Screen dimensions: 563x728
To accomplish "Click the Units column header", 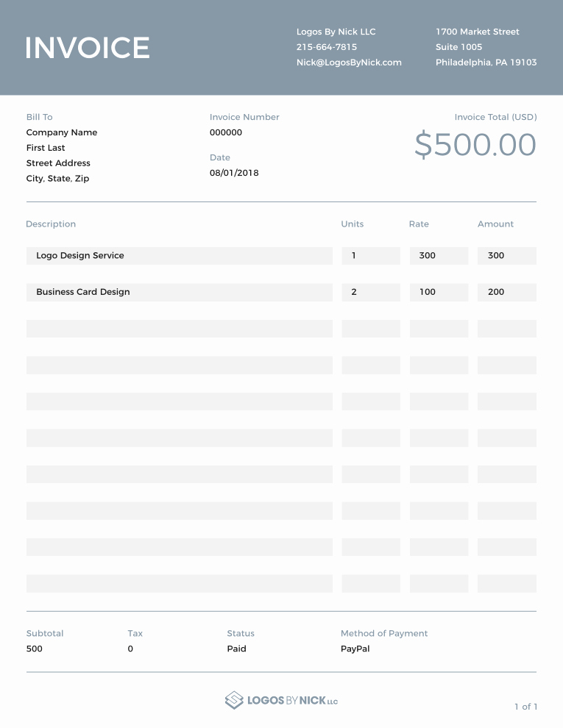I will 352,224.
